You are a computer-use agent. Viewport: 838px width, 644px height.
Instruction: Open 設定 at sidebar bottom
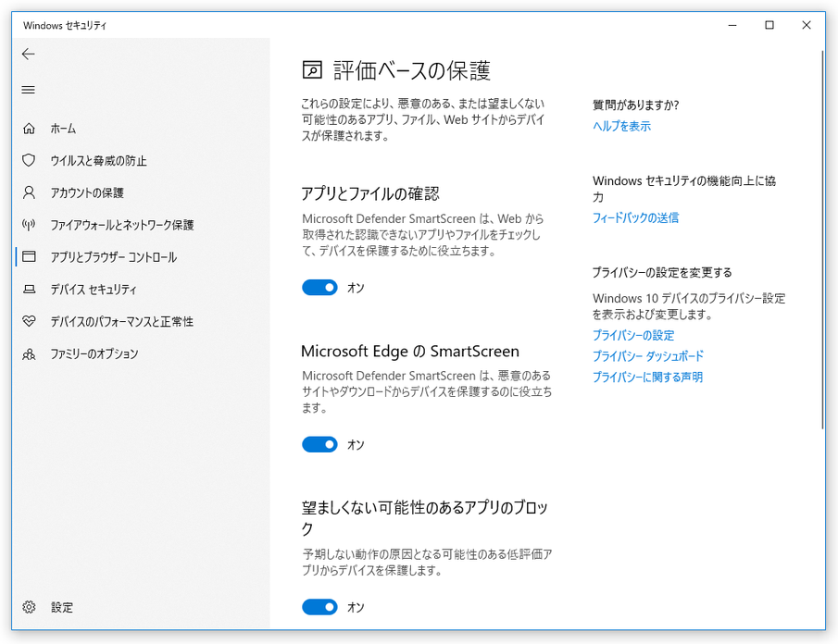tap(62, 607)
